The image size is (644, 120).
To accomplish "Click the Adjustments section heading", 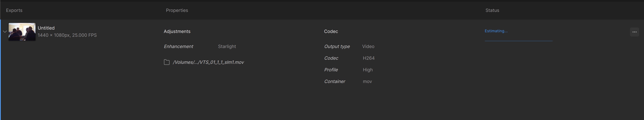I will (177, 31).
